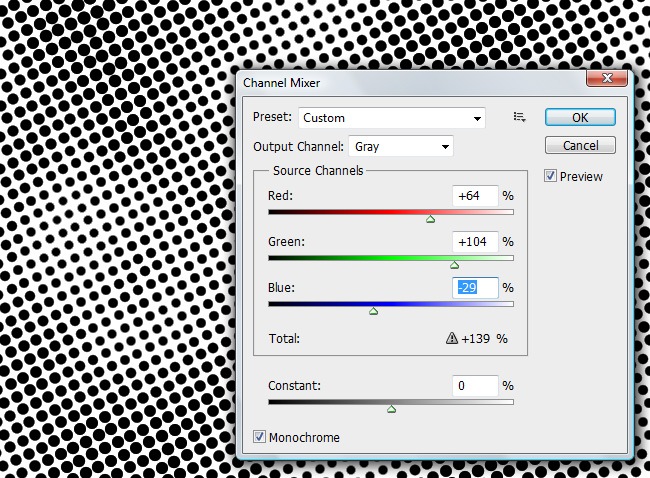Open the Output Channel dropdown showing Gray

(x=401, y=146)
